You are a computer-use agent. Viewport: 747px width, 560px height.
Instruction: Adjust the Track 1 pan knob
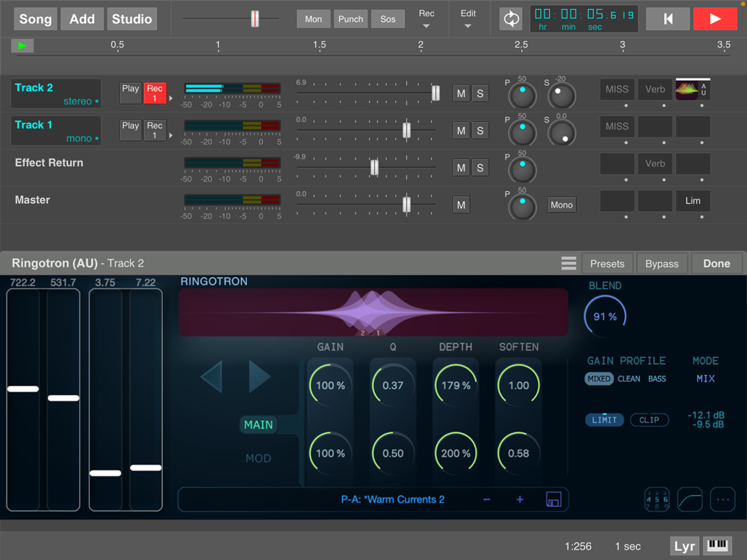[522, 132]
